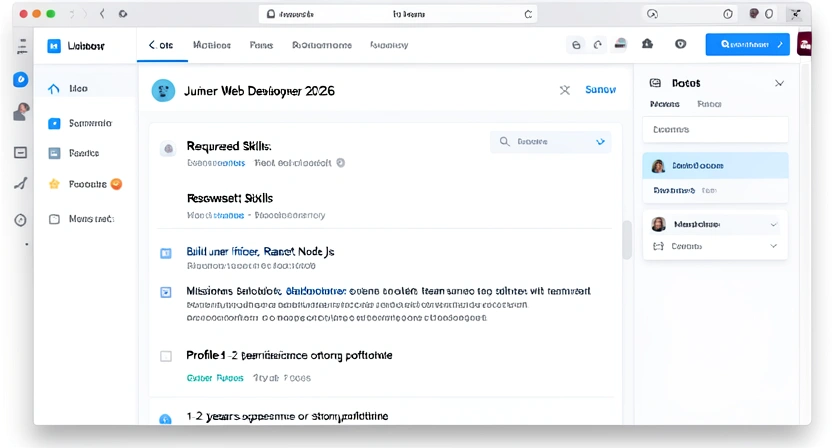The image size is (832, 448).
Task: Click the extension icon at browser toolbar far right
Action: (795, 14)
